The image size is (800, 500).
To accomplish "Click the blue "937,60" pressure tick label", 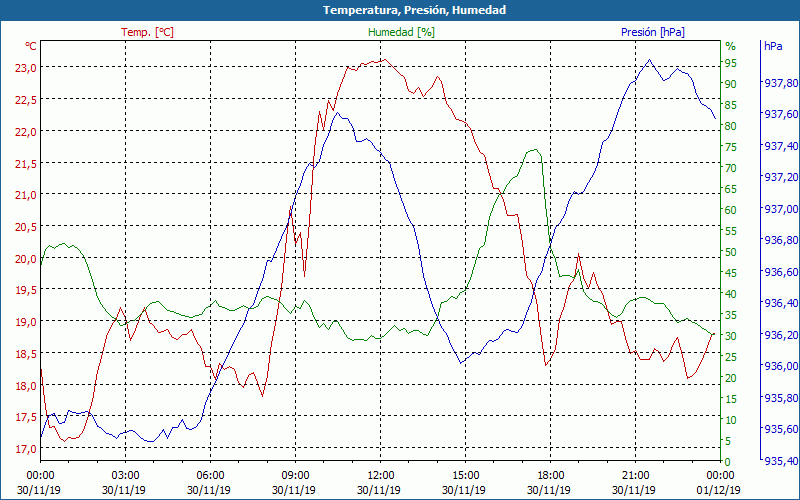I will tap(781, 114).
